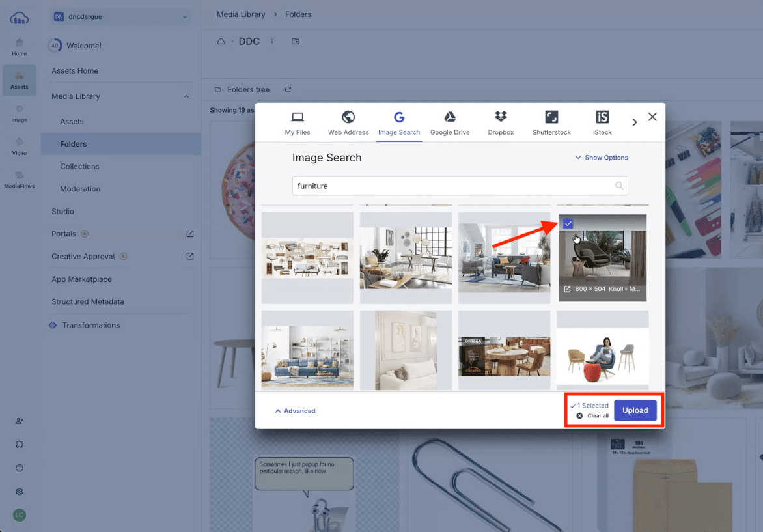
Task: Select the Ortega Coaster dining thumbnail
Action: click(x=504, y=350)
